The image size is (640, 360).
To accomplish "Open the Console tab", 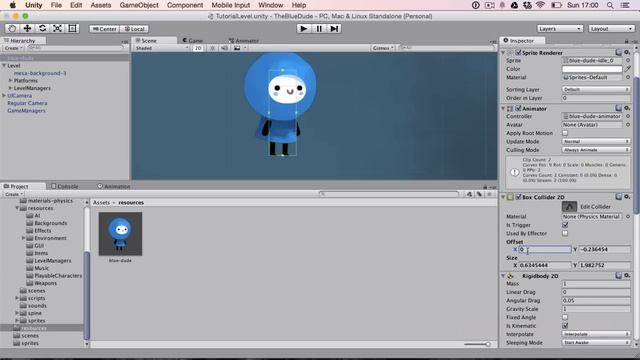I will pyautogui.click(x=65, y=186).
